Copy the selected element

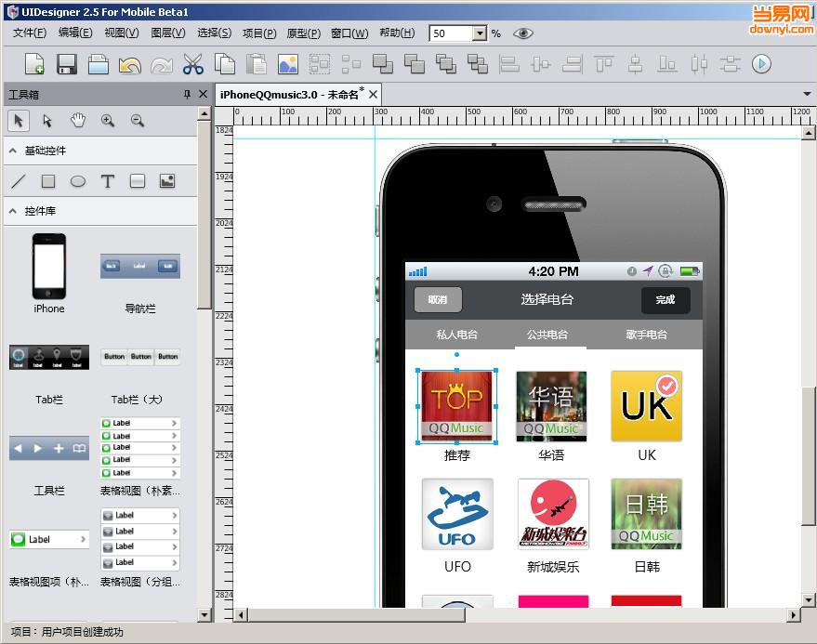[x=225, y=64]
